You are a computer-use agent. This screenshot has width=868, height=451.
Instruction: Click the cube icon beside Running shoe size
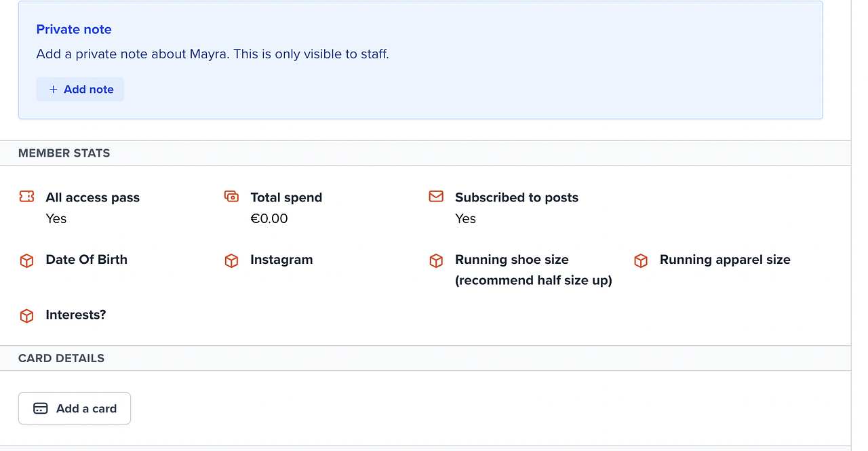[436, 260]
